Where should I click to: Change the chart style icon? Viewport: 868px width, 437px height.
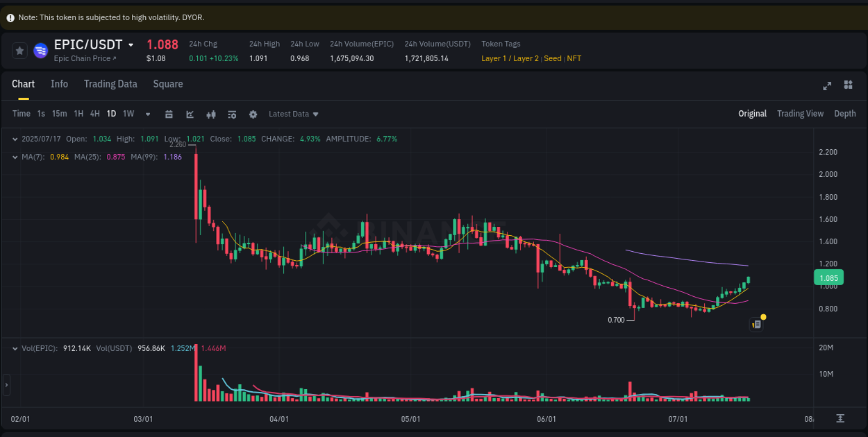tap(190, 113)
